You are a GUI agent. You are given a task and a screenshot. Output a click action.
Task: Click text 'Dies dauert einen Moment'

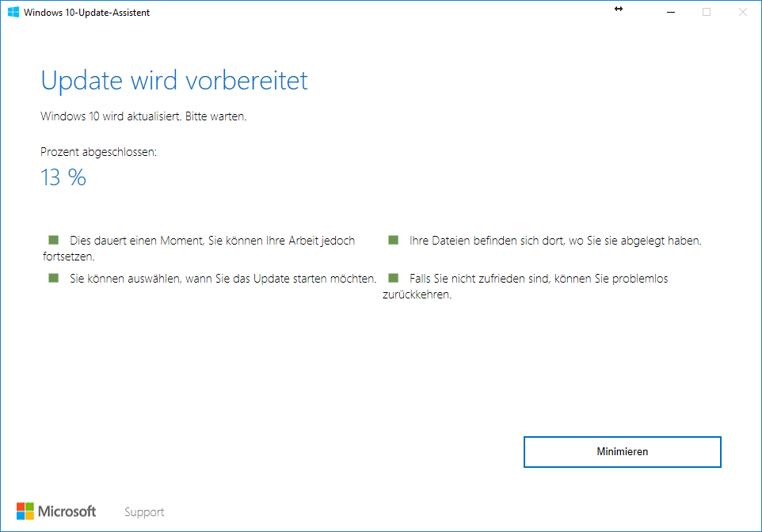[136, 241]
